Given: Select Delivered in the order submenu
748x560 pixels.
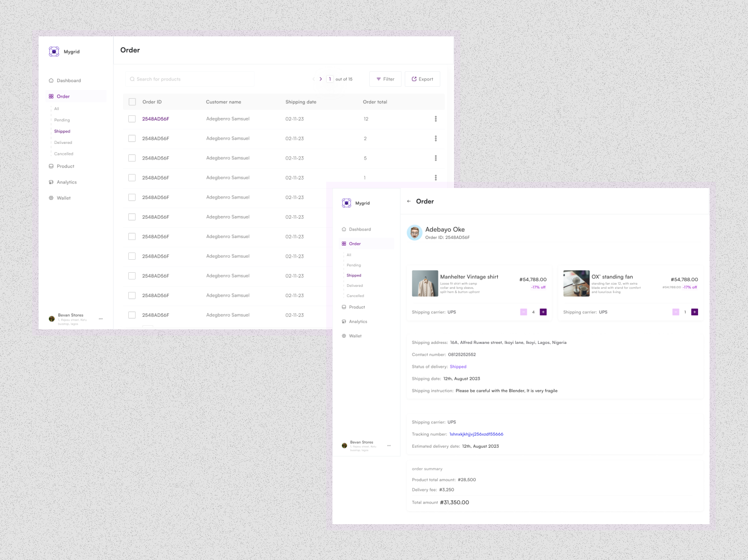Looking at the screenshot, I should [63, 142].
